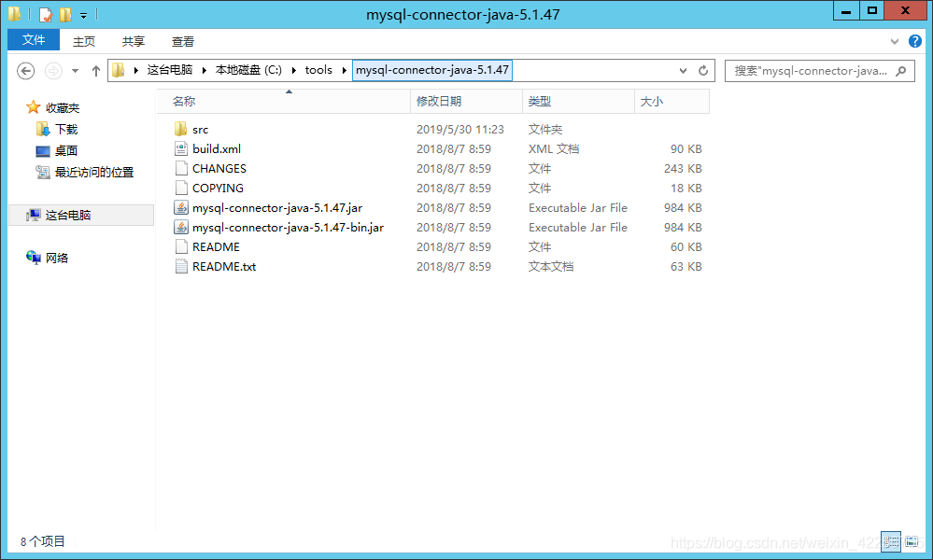
Task: Select 下载 in navigation pane
Action: coord(66,129)
